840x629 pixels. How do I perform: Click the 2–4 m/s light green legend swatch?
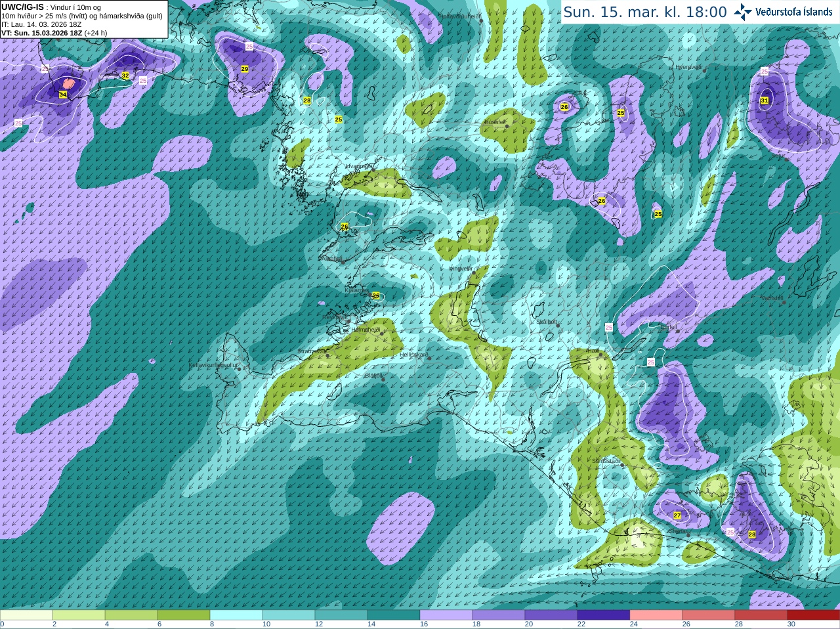pyautogui.click(x=79, y=615)
